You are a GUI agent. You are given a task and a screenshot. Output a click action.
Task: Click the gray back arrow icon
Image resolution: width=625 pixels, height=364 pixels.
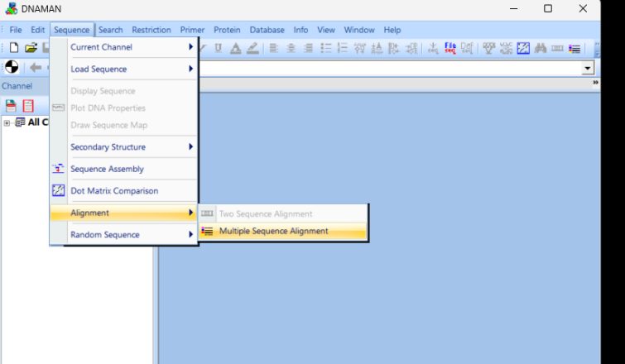coord(36,67)
